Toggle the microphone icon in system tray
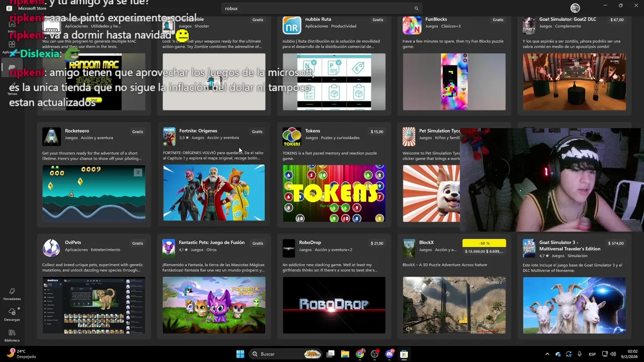The image size is (644, 362). pyautogui.click(x=580, y=354)
